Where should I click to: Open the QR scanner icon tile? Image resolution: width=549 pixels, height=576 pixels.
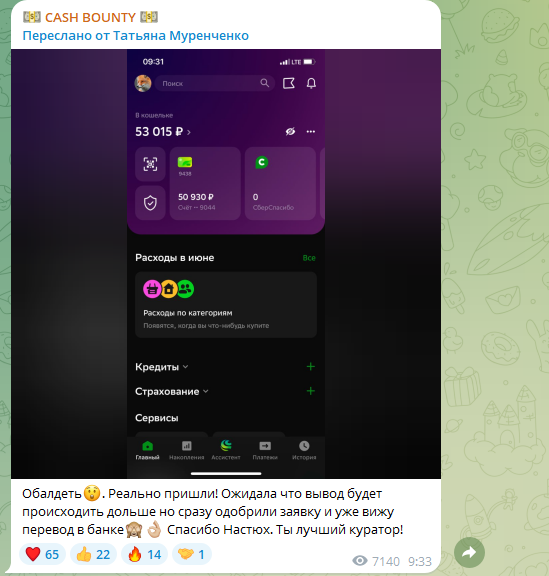tap(150, 164)
